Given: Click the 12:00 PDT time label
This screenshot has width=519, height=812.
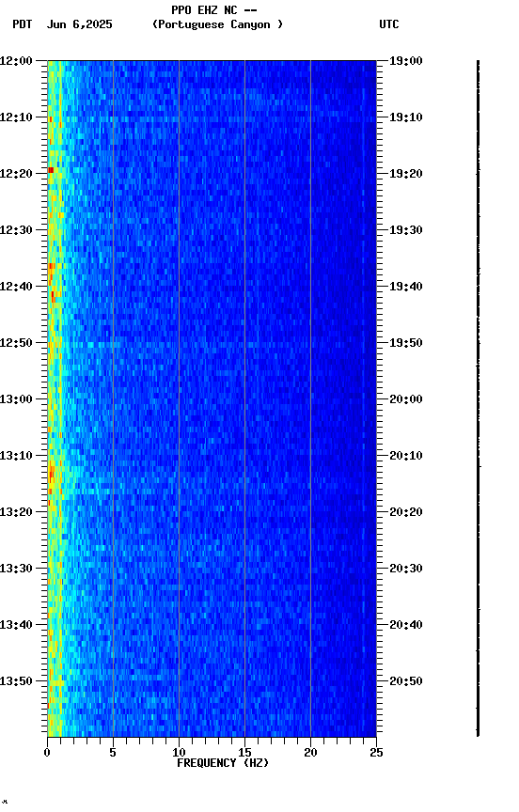Looking at the screenshot, I should (x=16, y=61).
